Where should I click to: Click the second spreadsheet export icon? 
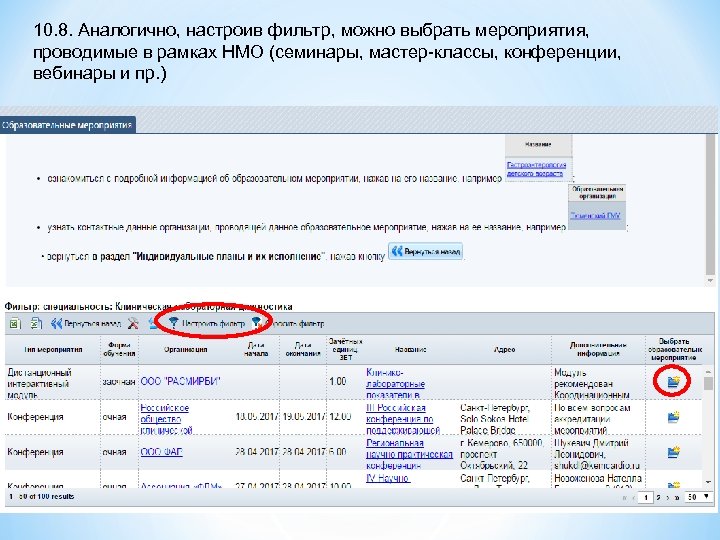[36, 324]
